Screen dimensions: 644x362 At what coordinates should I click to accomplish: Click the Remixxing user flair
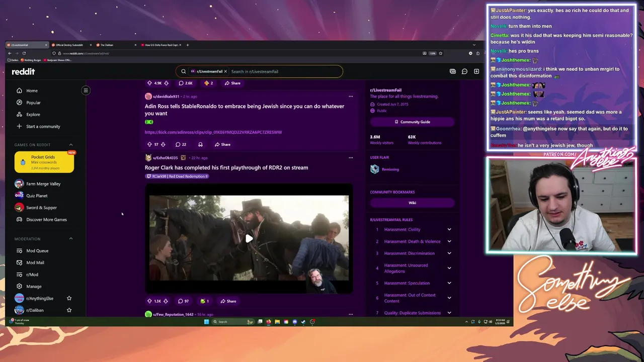coord(390,169)
